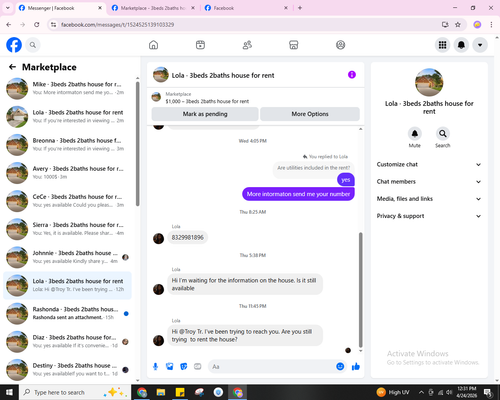The width and height of the screenshot is (500, 400).
Task: Click Mark as pending button
Action: click(x=205, y=114)
